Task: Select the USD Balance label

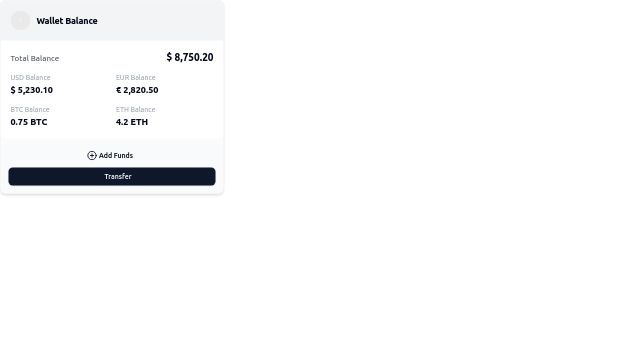Action: [30, 78]
